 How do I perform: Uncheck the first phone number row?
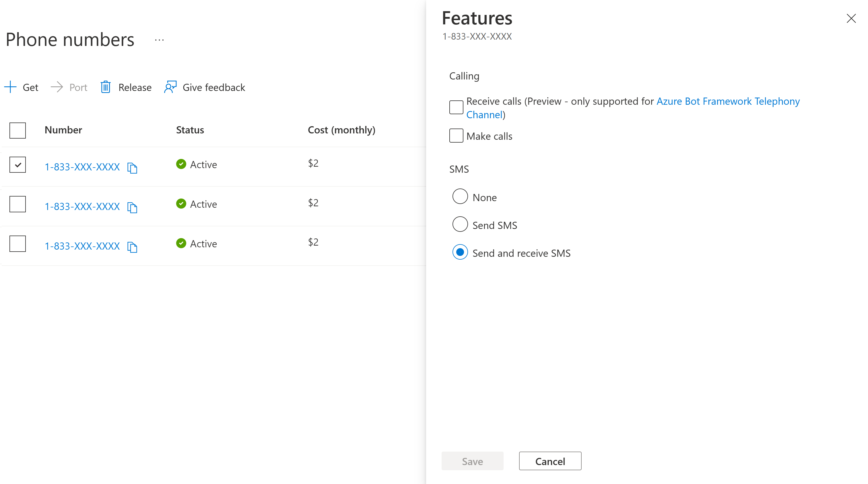click(x=18, y=165)
